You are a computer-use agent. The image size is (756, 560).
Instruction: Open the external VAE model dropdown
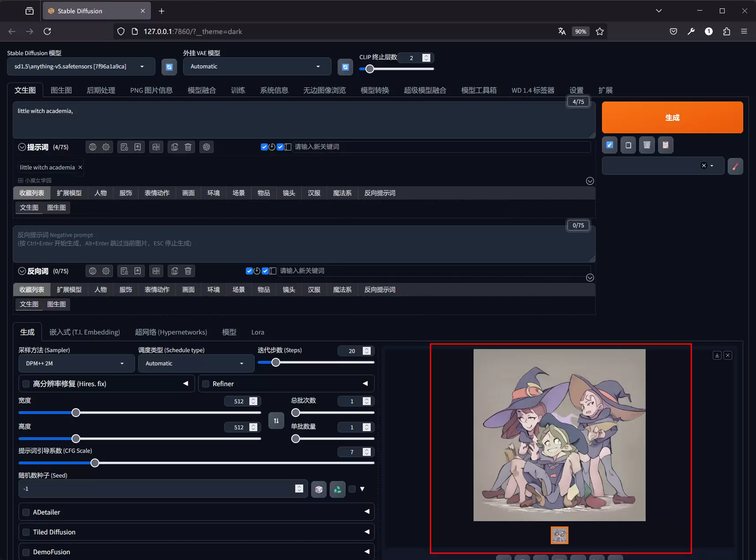click(x=257, y=67)
